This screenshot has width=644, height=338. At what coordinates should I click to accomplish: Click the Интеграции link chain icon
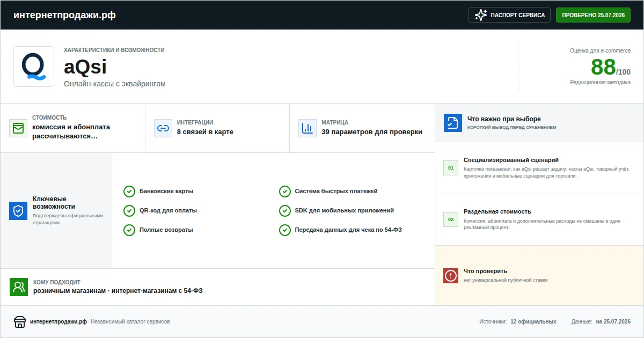163,128
